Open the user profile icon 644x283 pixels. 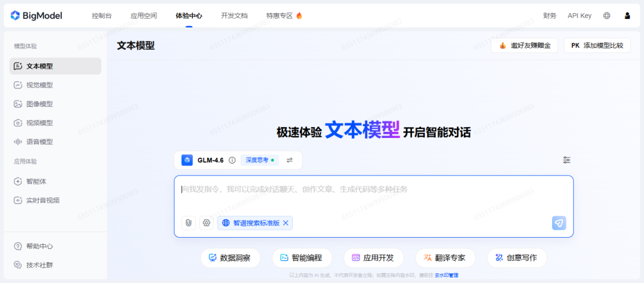click(x=627, y=16)
